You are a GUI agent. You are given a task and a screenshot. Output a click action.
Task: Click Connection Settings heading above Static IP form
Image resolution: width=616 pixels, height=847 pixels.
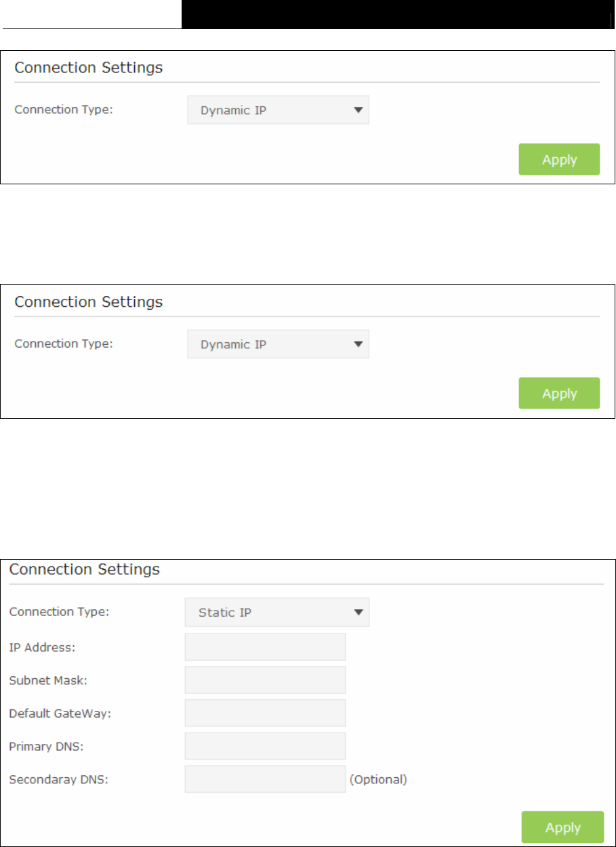click(x=84, y=569)
